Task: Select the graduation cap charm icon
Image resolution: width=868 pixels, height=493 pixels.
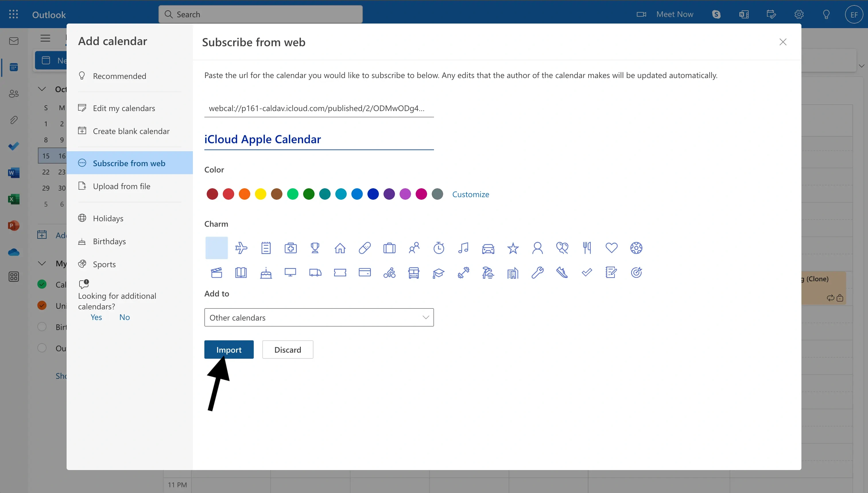Action: click(x=439, y=272)
